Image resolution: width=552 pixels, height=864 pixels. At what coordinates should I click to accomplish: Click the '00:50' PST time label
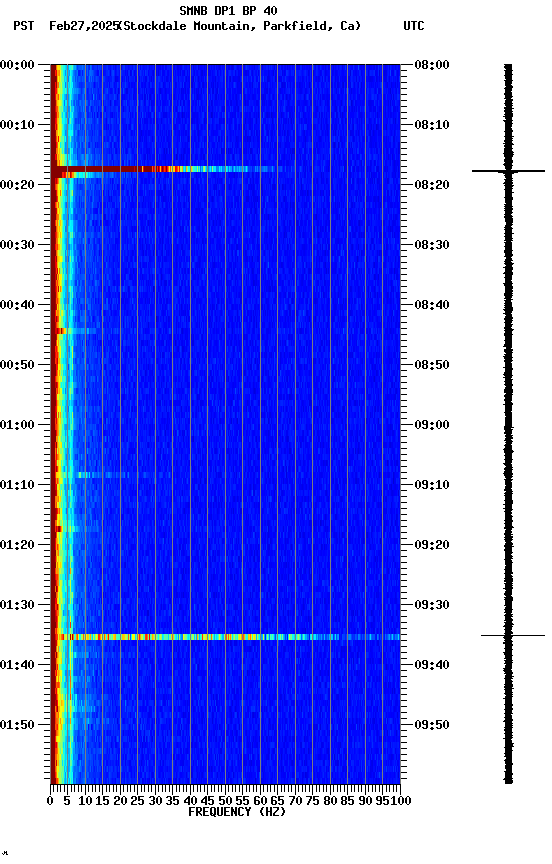tap(17, 365)
